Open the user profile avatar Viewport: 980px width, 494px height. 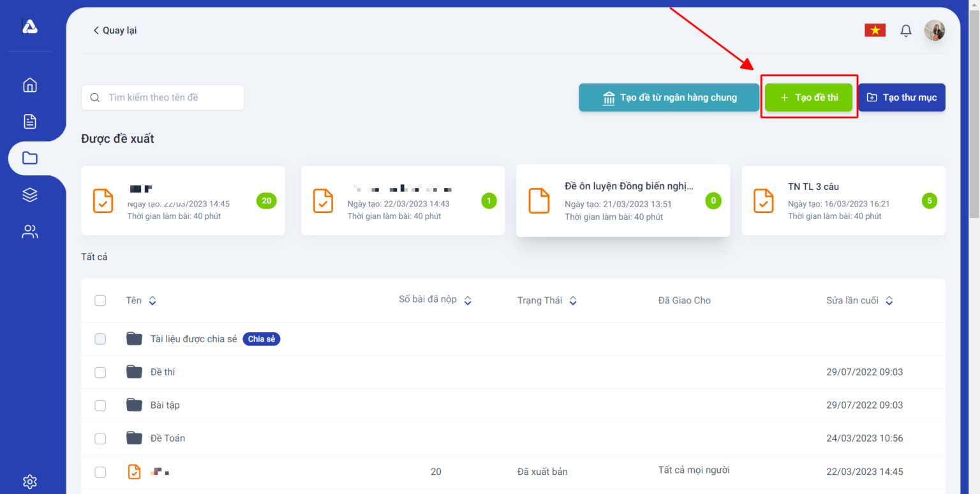934,30
